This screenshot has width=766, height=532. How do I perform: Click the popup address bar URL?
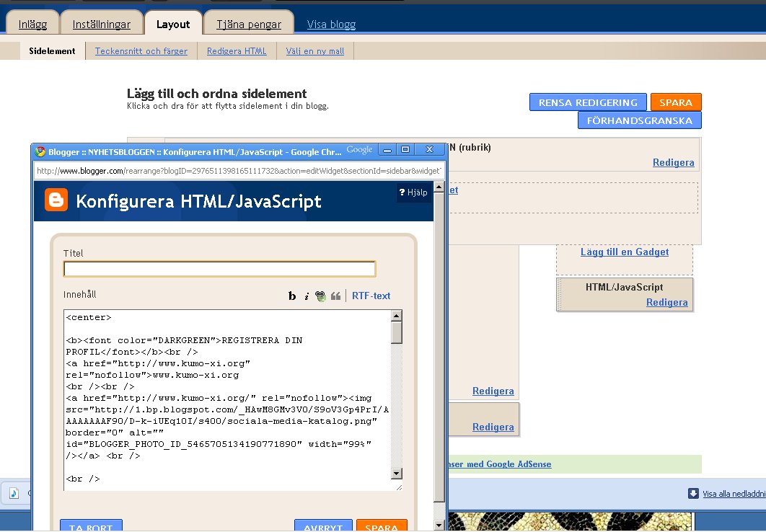[x=239, y=171]
